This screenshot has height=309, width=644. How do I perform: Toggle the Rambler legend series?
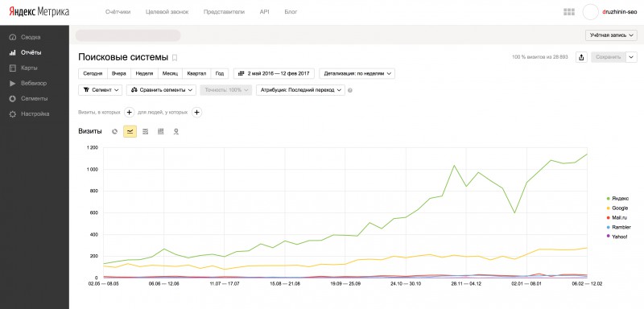618,227
